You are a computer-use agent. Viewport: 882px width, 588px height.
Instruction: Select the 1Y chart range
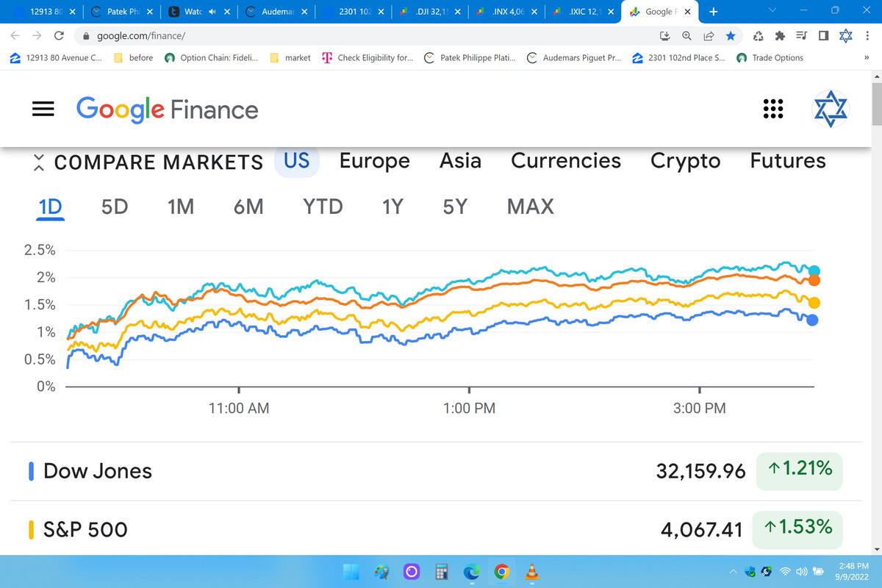392,207
